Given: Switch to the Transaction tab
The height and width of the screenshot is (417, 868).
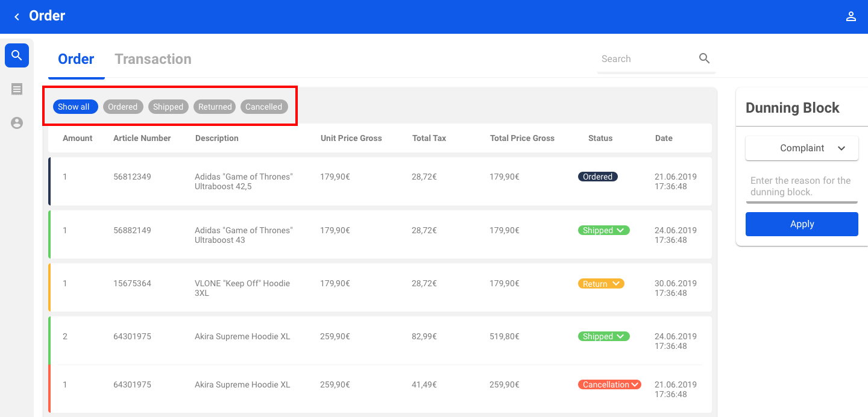Looking at the screenshot, I should pyautogui.click(x=153, y=59).
